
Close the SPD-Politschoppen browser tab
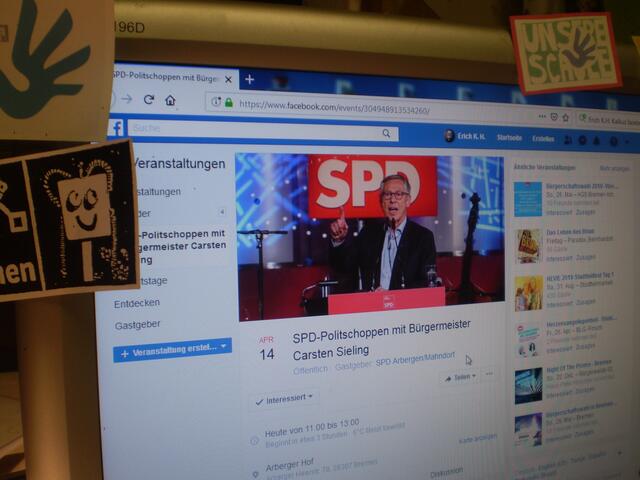pyautogui.click(x=229, y=80)
